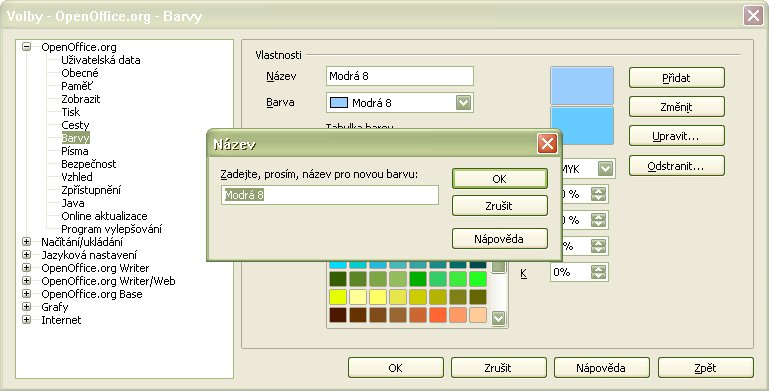Open the Tisk options page
Screen dimensions: 769x391
click(x=71, y=112)
